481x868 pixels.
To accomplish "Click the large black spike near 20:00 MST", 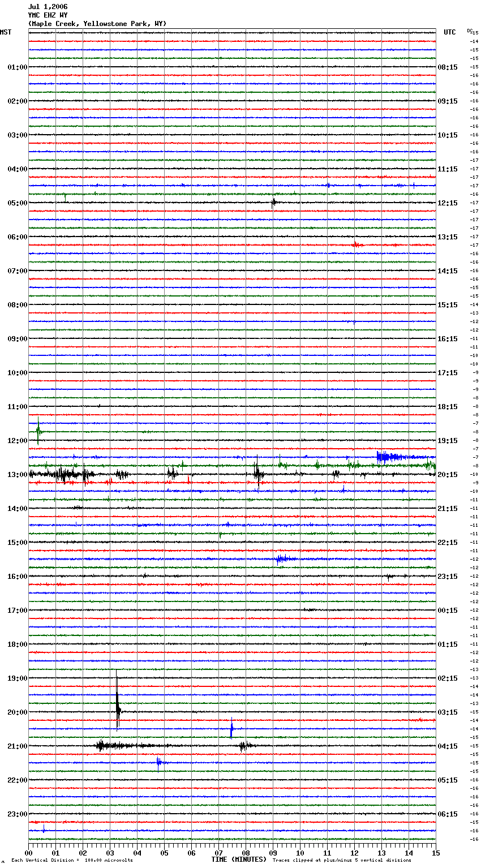I will click(x=117, y=702).
